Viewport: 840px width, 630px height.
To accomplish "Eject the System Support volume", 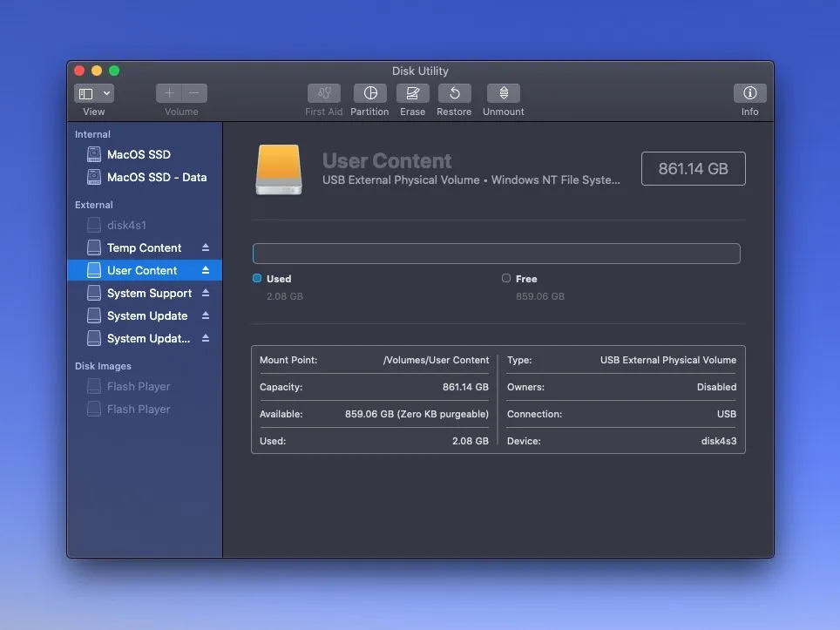I will pos(206,294).
